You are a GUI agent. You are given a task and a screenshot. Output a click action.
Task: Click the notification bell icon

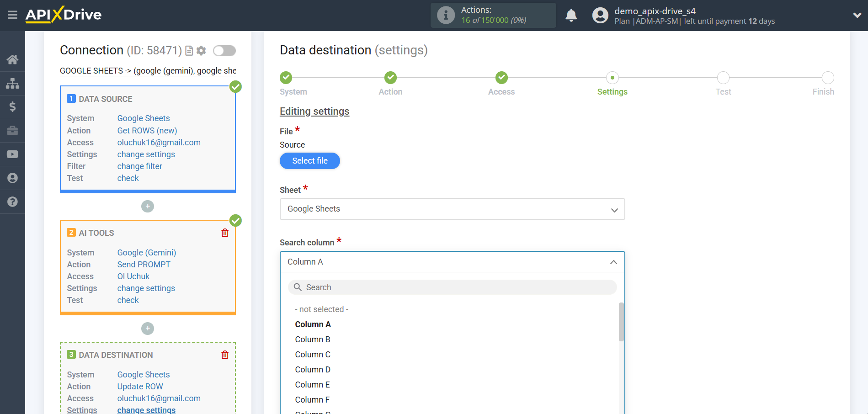(x=571, y=15)
